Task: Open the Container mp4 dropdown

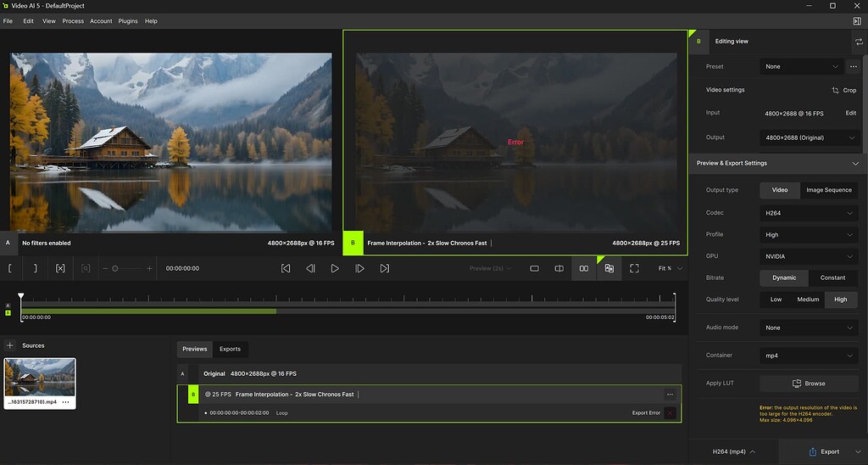Action: point(809,356)
